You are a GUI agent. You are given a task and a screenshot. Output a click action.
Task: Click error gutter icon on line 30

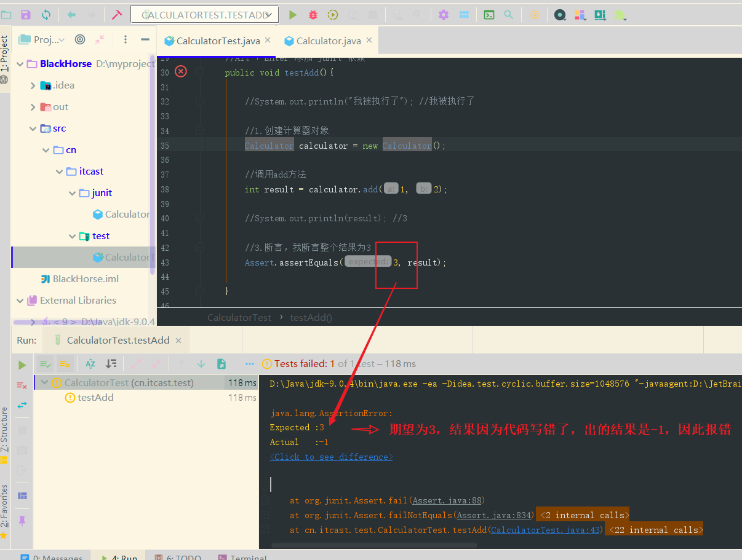(181, 71)
